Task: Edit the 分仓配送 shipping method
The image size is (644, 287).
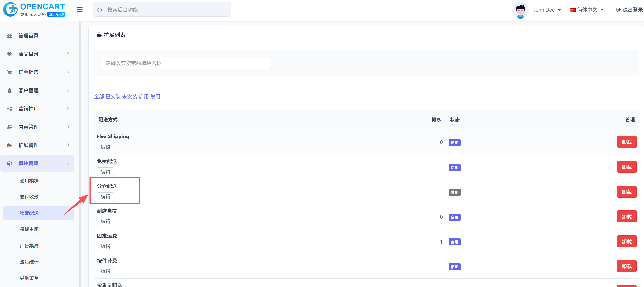Action: 105,197
